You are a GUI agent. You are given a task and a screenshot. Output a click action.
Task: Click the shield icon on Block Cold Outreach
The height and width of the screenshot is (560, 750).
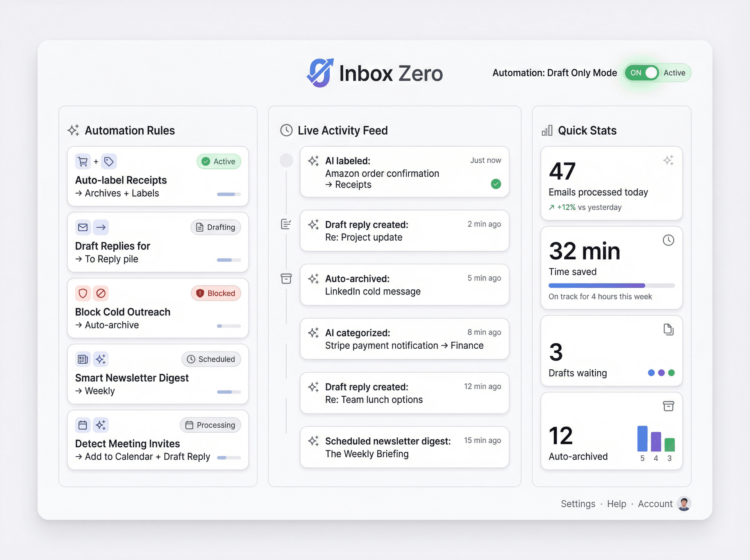click(83, 293)
